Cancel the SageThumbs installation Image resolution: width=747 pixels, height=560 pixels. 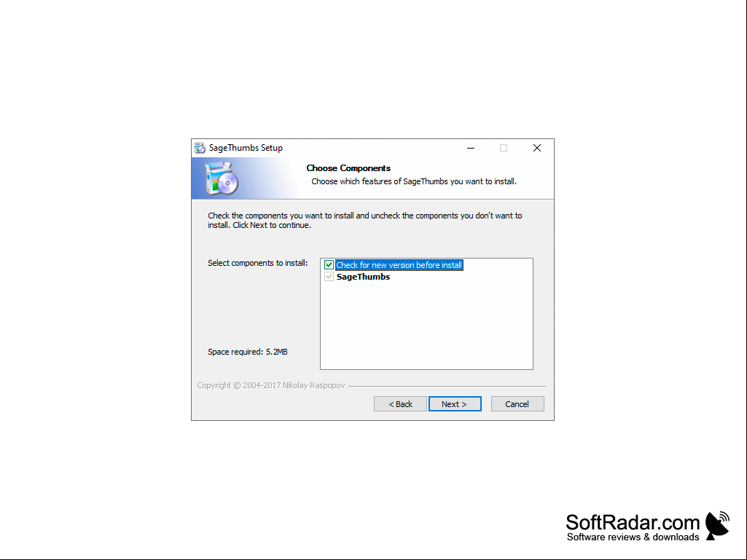517,404
